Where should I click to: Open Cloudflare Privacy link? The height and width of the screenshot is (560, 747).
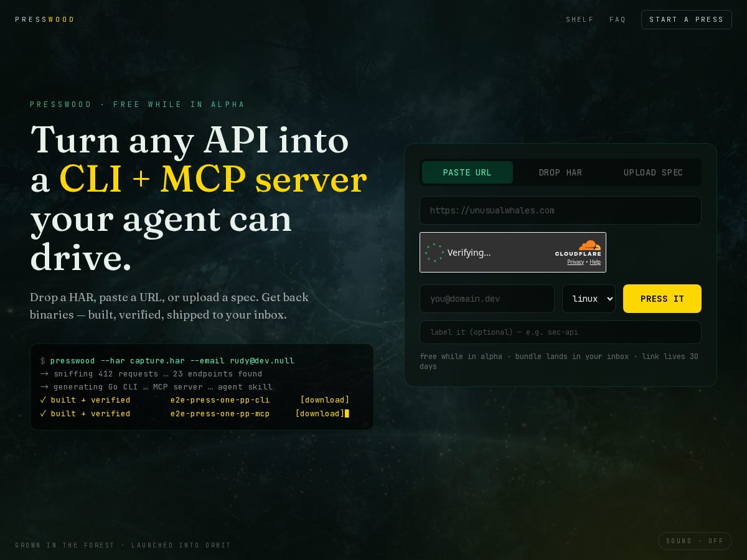[575, 262]
